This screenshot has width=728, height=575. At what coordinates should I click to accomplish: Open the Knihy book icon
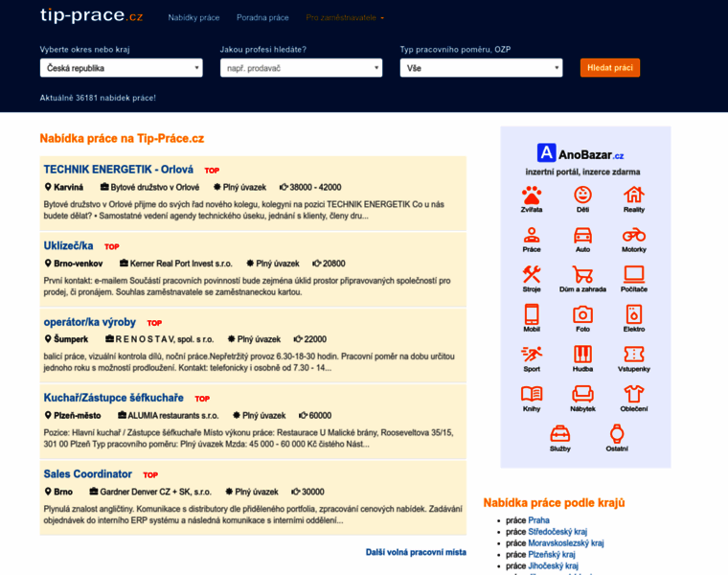point(532,394)
